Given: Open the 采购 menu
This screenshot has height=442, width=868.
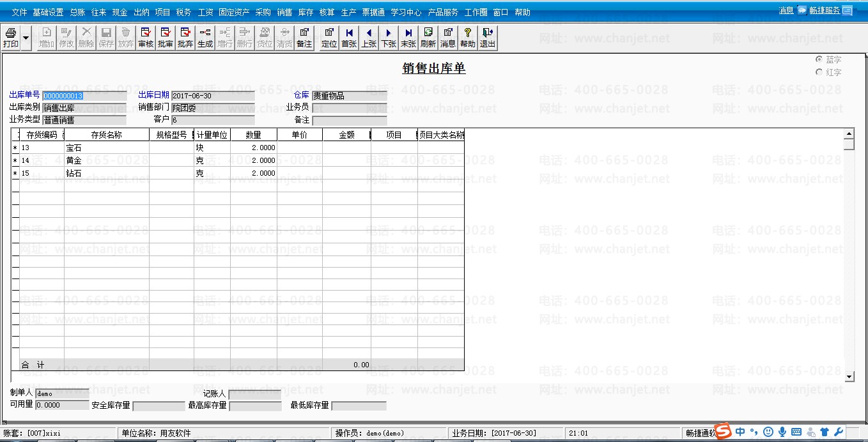Looking at the screenshot, I should (263, 12).
